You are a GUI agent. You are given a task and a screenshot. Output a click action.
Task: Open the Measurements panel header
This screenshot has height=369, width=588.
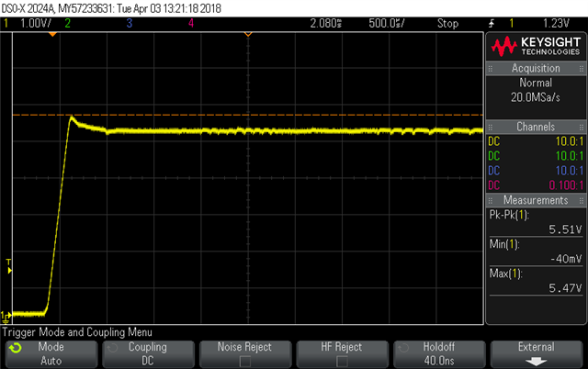point(536,200)
